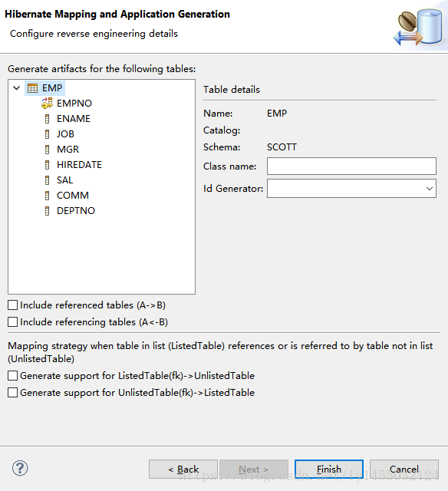Select the HIREDATE column label
Viewport: 448px width, 491px height.
(79, 165)
